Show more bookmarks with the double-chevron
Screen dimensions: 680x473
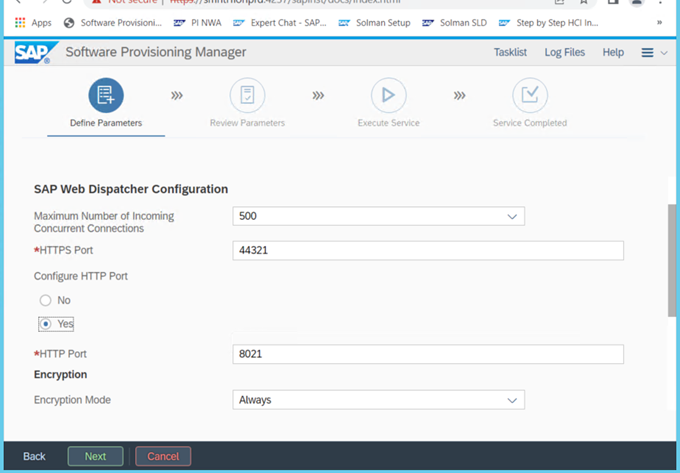(659, 23)
